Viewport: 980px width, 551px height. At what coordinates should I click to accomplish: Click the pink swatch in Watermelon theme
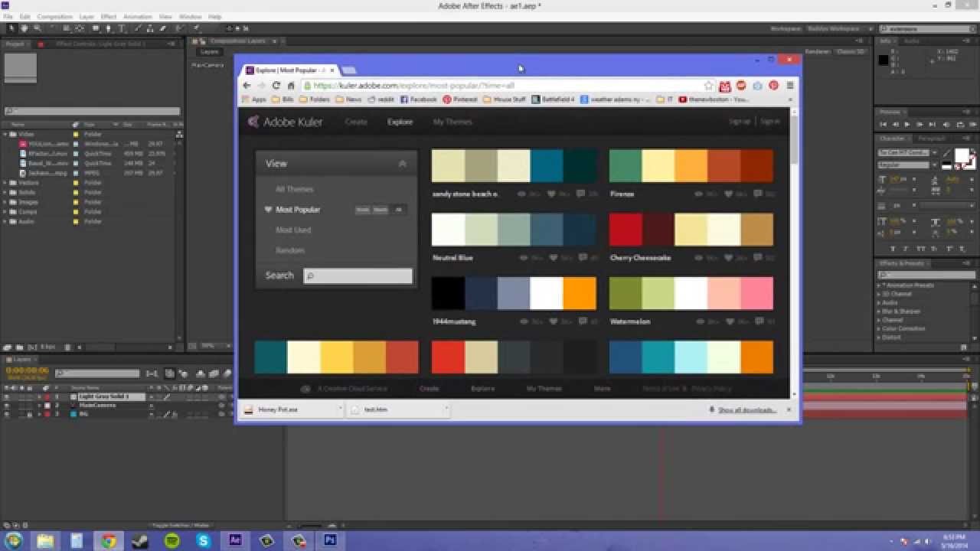click(757, 293)
